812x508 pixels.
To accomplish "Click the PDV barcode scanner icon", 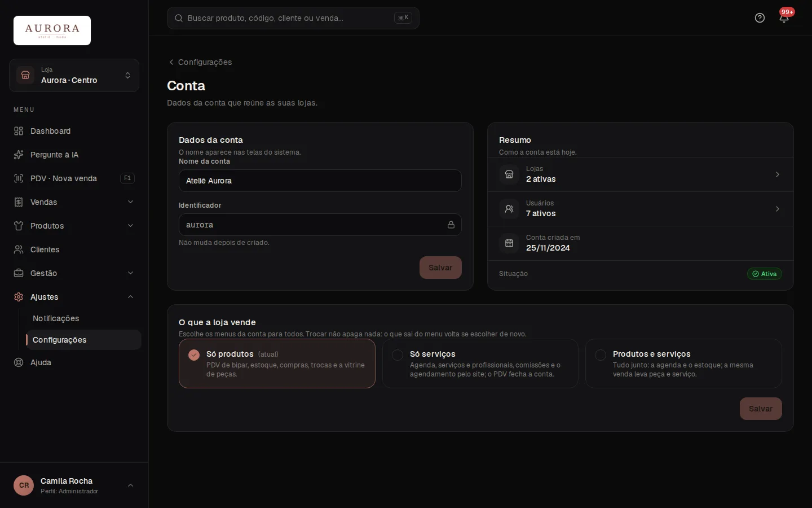I will (x=19, y=178).
